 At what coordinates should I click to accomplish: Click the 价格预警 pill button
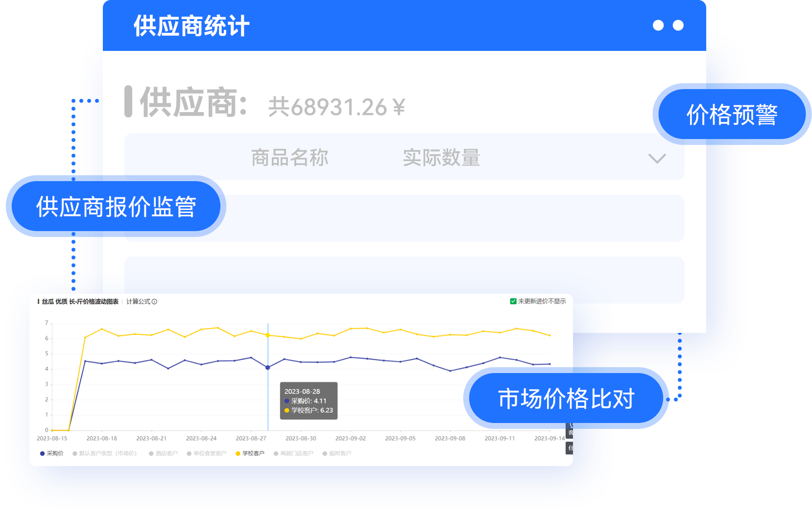click(x=732, y=115)
